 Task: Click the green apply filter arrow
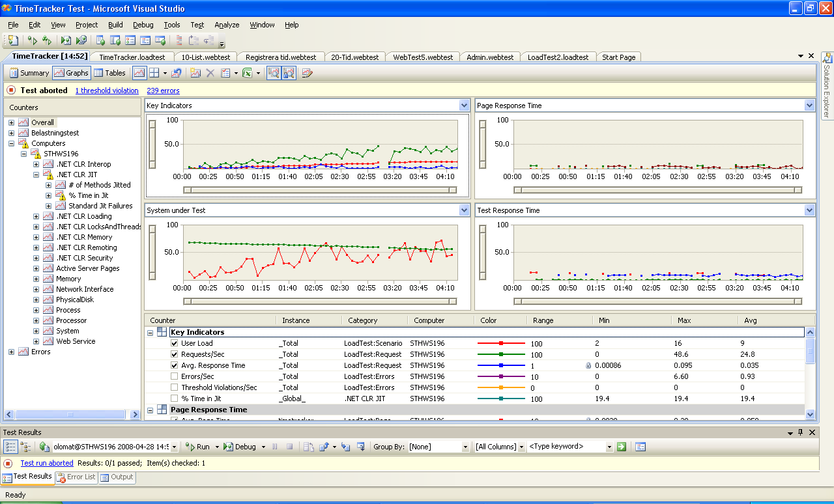[x=622, y=447]
